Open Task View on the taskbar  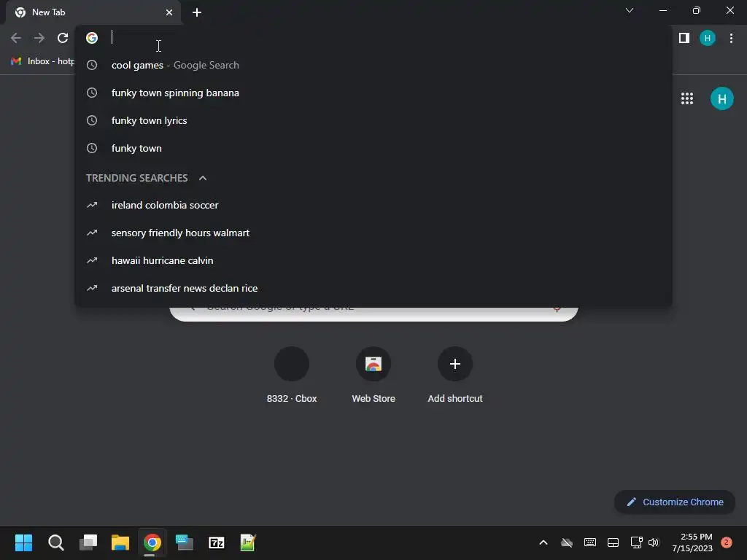coord(88,542)
